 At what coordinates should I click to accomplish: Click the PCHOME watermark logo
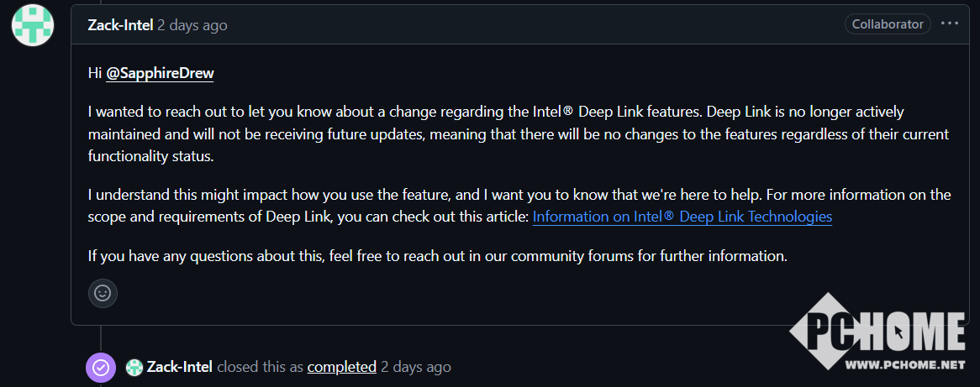pos(877,332)
